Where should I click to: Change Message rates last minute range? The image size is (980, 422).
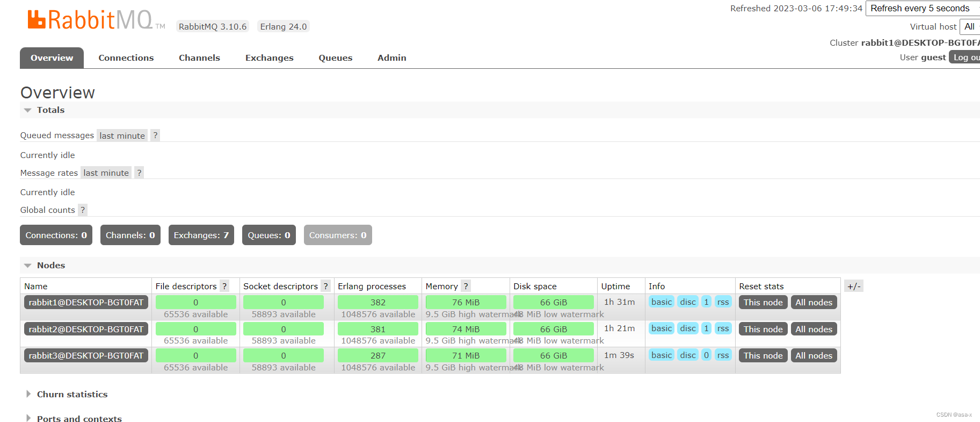(106, 173)
